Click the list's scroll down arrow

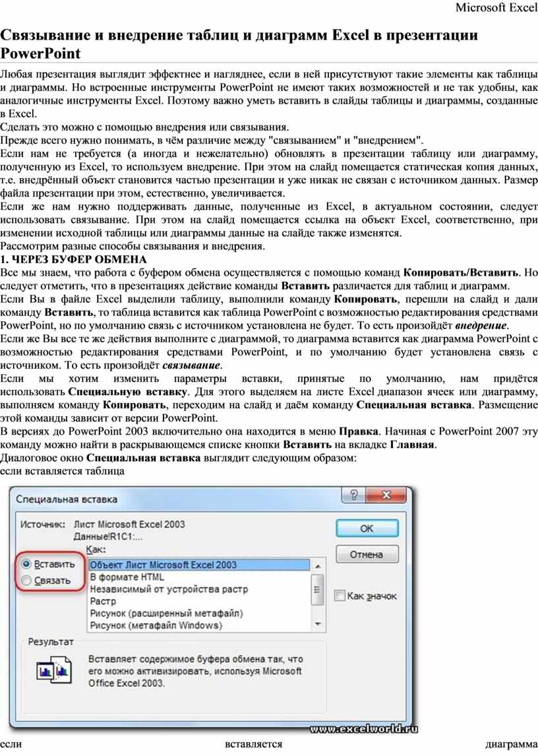(317, 624)
